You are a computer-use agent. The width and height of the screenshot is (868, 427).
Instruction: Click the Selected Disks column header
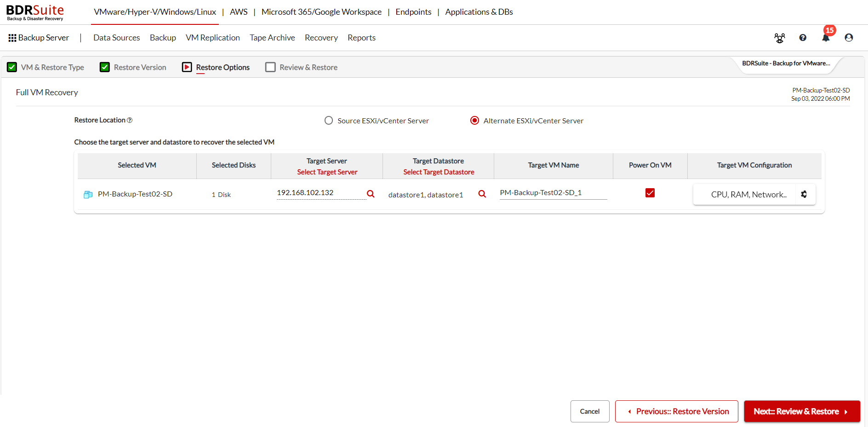coord(234,165)
